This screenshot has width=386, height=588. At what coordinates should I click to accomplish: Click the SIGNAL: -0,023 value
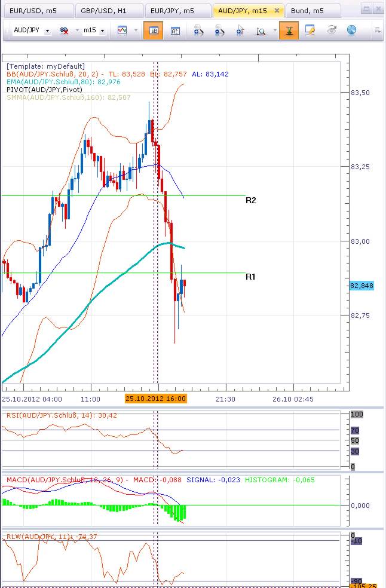[213, 480]
